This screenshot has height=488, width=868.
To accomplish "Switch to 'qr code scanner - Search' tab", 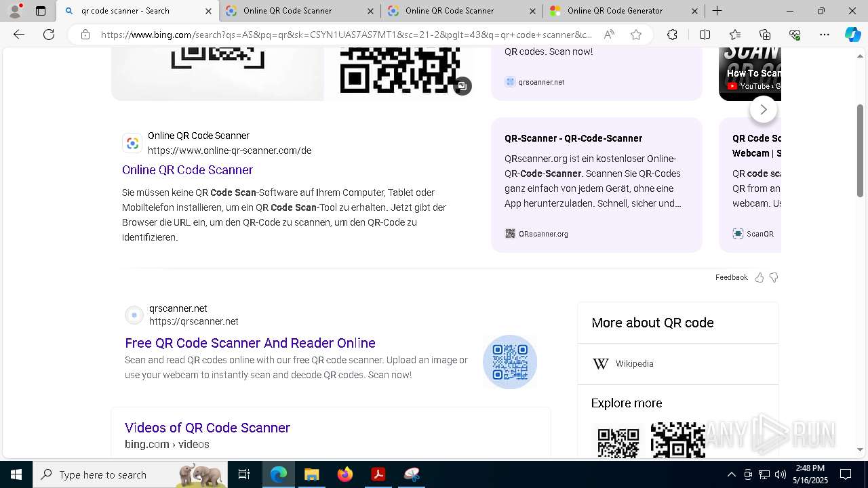I will pyautogui.click(x=138, y=11).
